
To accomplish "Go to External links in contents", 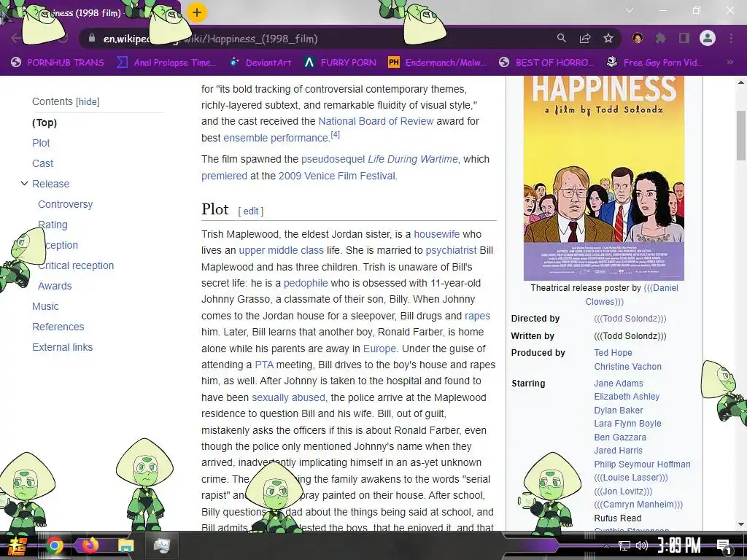I will pos(63,348).
